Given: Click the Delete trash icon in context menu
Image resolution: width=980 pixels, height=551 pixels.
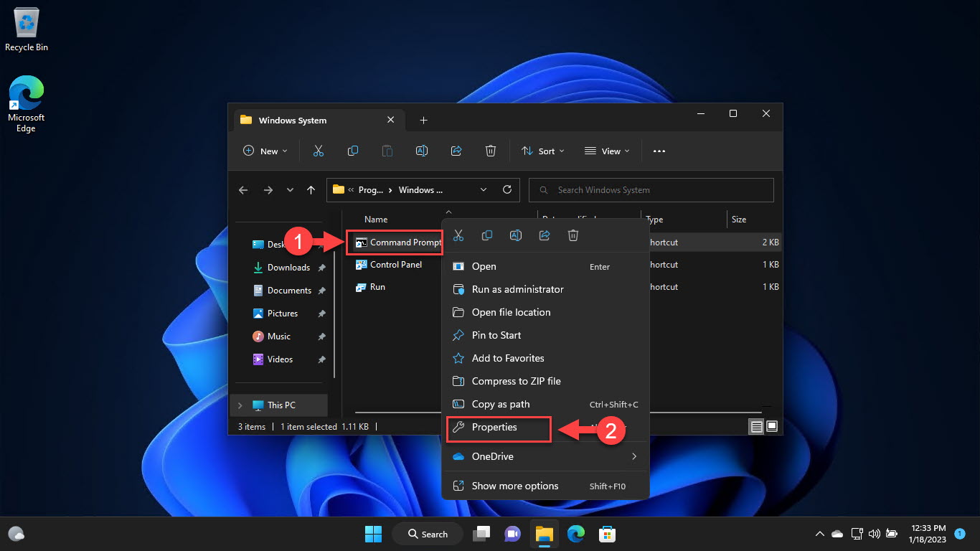Looking at the screenshot, I should 573,235.
